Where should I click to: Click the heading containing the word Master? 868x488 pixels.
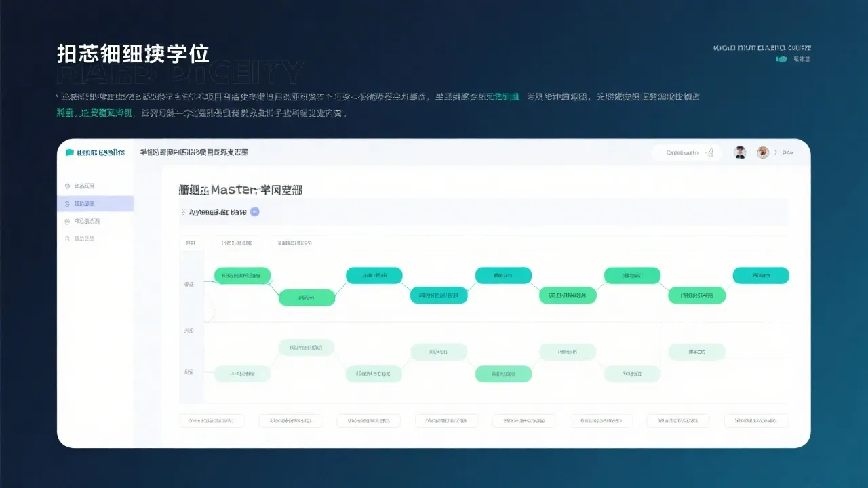click(241, 190)
